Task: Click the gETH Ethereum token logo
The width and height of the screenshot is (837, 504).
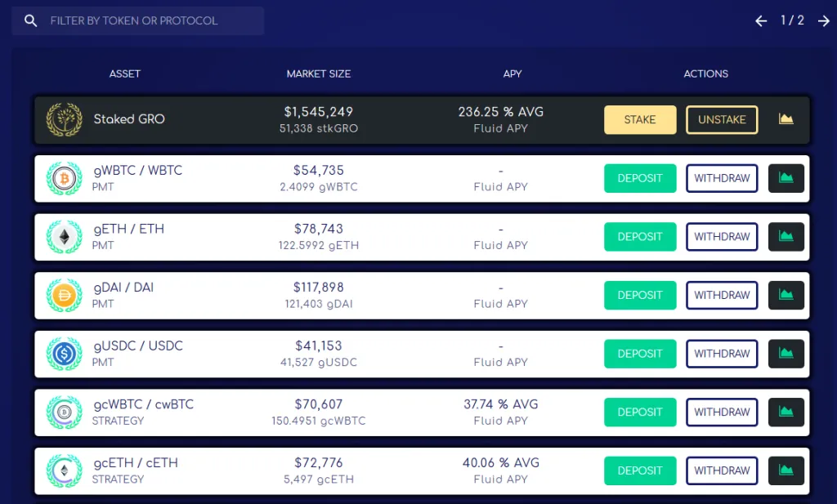Action: point(64,237)
